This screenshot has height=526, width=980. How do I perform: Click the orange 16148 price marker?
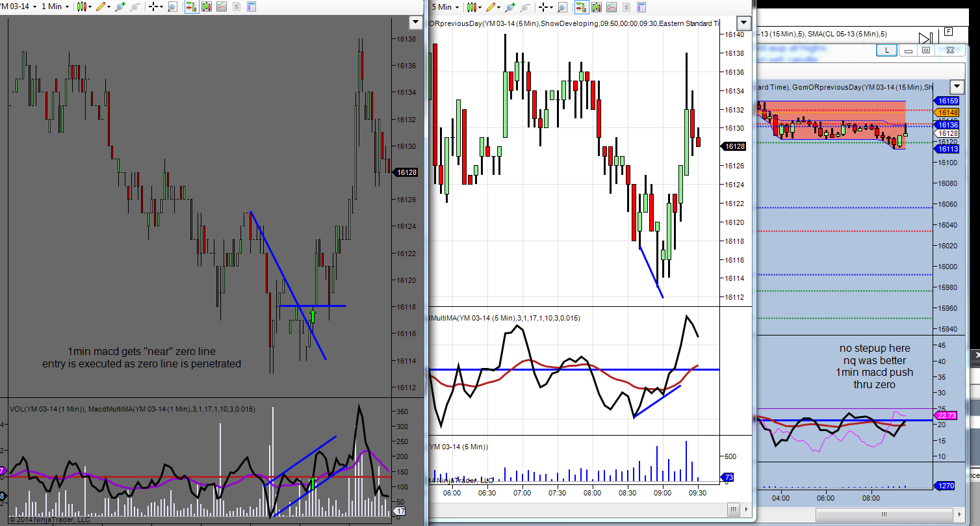click(946, 112)
